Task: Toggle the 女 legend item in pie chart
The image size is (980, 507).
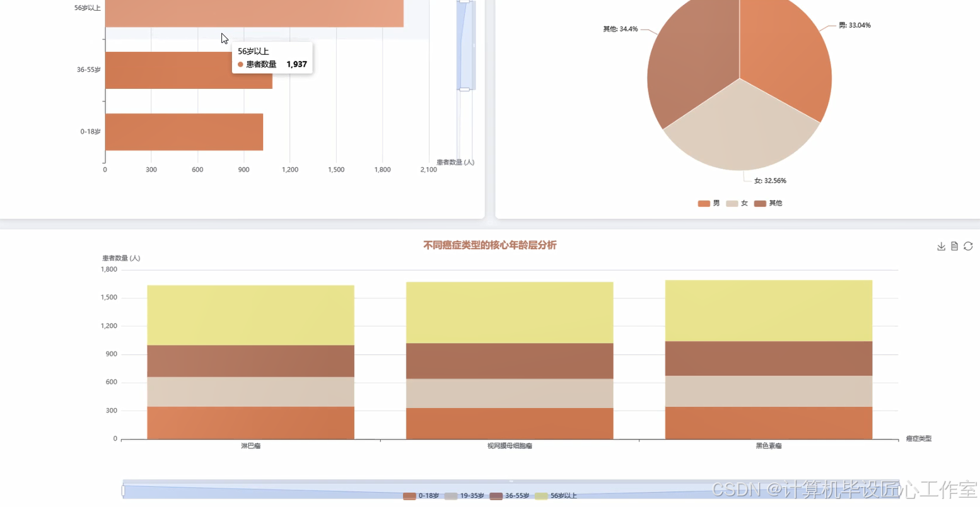Action: point(737,204)
